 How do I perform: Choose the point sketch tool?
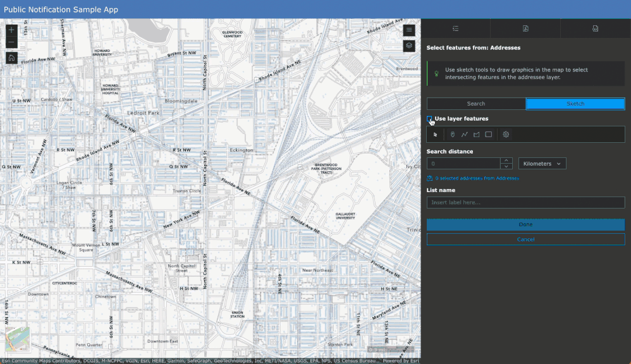click(453, 135)
